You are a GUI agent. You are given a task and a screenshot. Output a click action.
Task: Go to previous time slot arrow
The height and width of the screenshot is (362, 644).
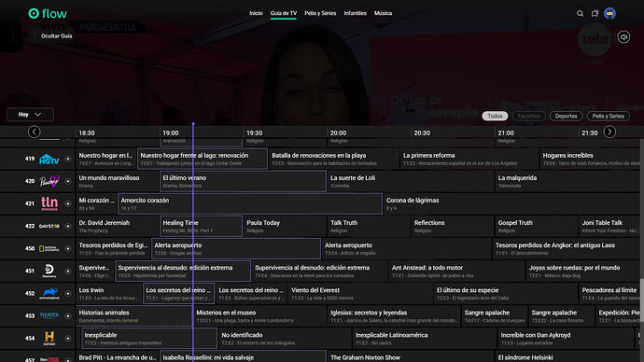point(35,132)
